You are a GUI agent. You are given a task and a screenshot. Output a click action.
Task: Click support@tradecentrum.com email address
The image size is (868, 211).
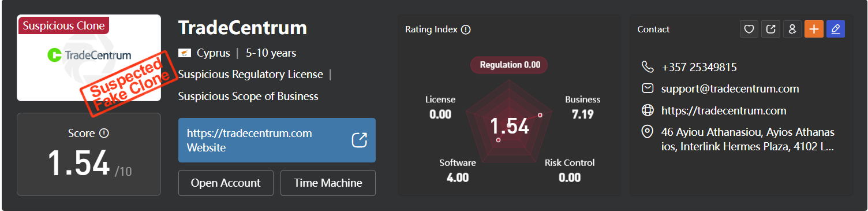(x=730, y=88)
